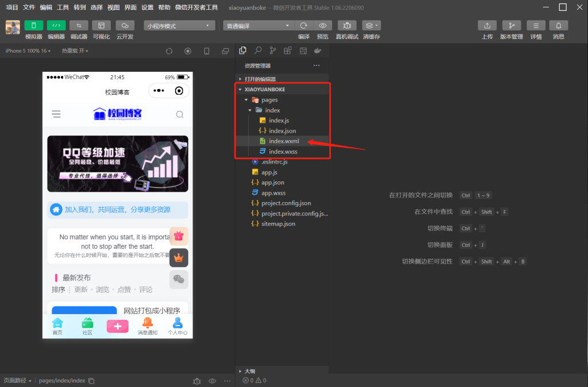
Task: Open Cloud Development (云开发) tool
Action: 125,26
